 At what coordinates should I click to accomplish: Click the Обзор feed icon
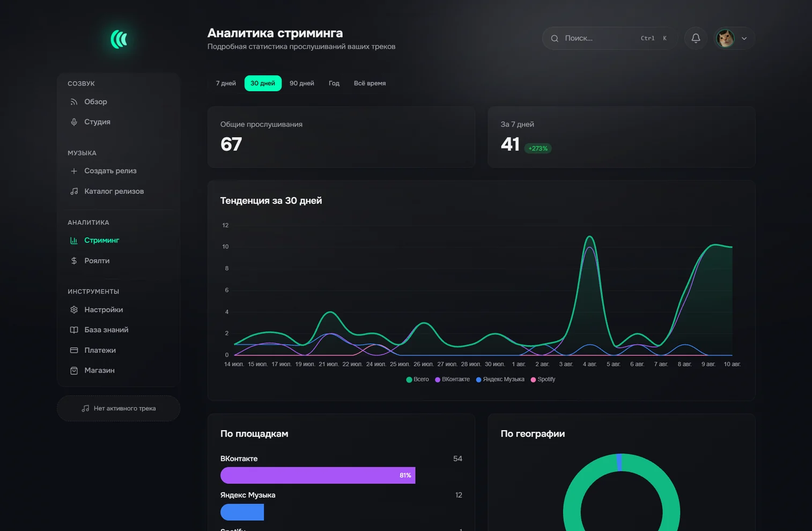click(74, 102)
